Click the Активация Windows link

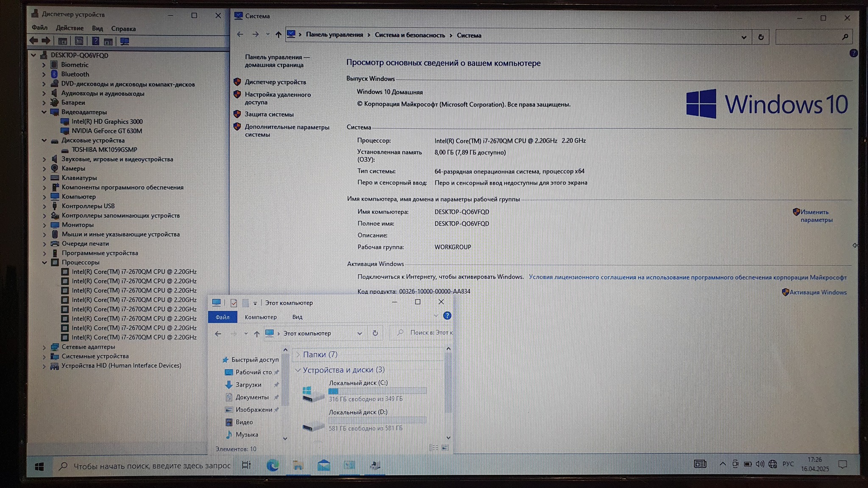point(818,292)
